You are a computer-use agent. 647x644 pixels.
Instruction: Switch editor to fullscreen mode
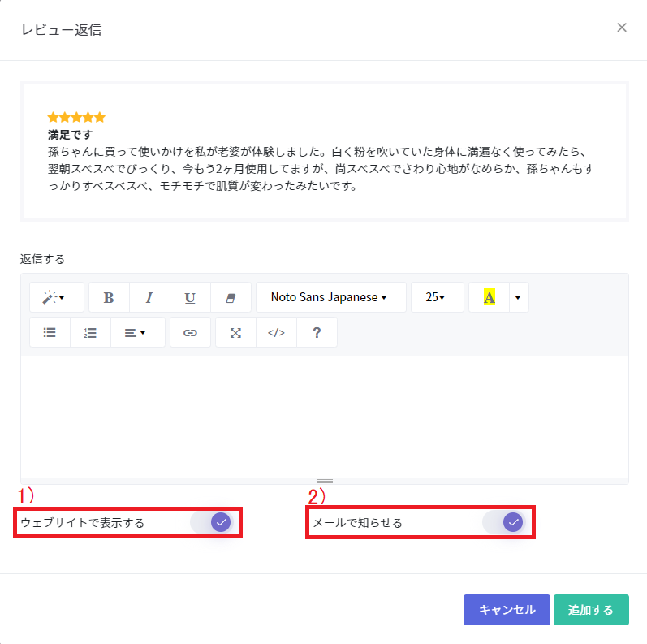235,332
